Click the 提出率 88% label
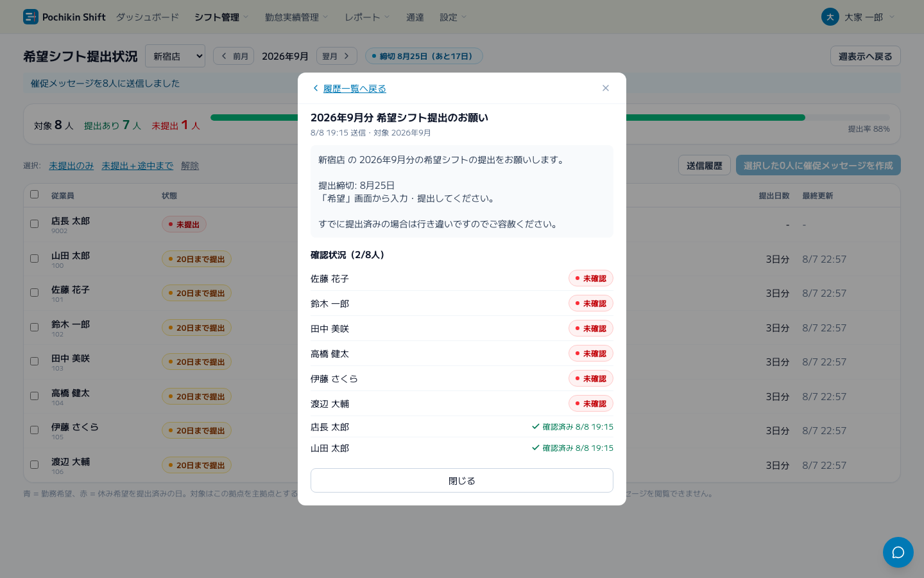Viewport: 924px width, 578px height. (x=869, y=128)
